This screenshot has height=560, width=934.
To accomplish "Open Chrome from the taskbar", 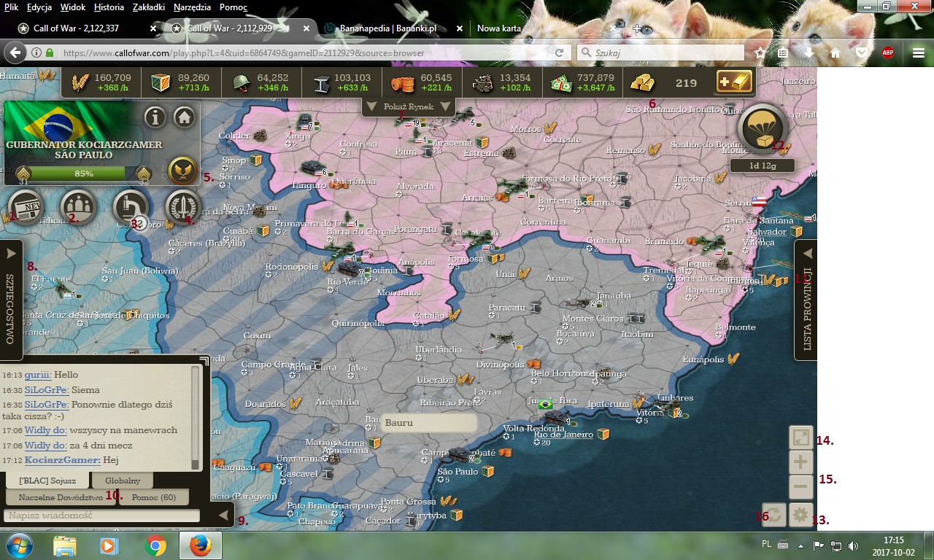I will (155, 545).
